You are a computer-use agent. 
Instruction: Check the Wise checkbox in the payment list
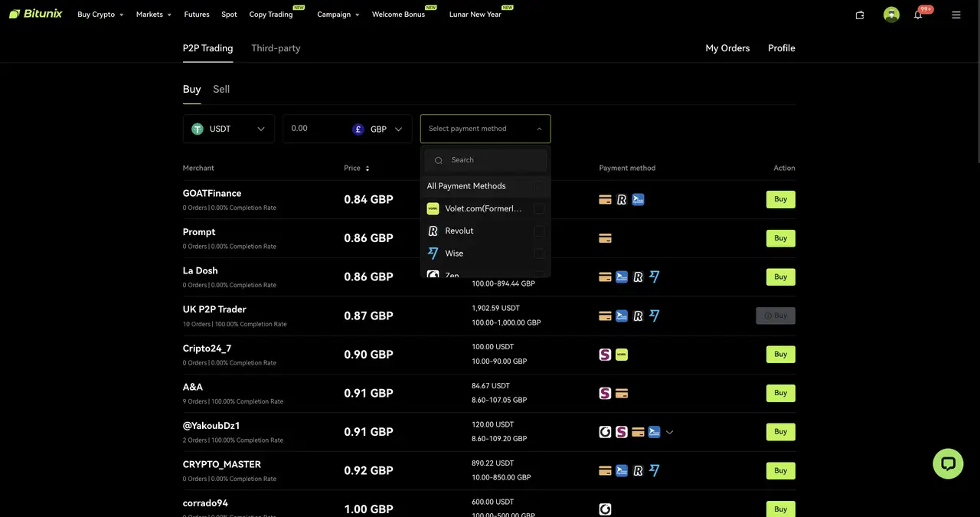[538, 253]
